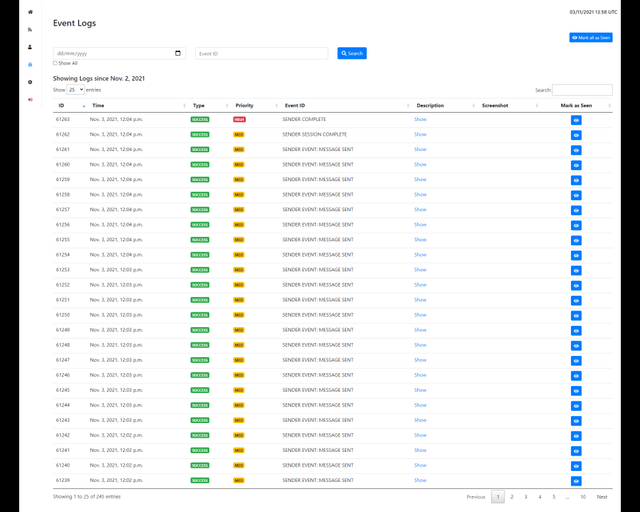640x512 pixels.
Task: Mark log 61250 as seen
Action: point(576,315)
